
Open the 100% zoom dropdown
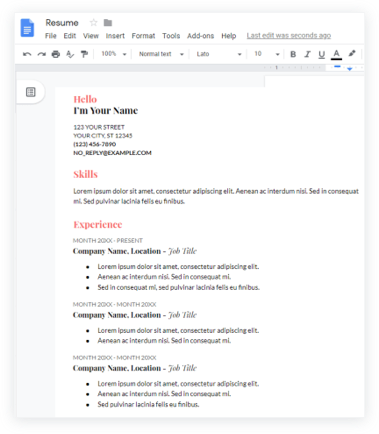114,54
